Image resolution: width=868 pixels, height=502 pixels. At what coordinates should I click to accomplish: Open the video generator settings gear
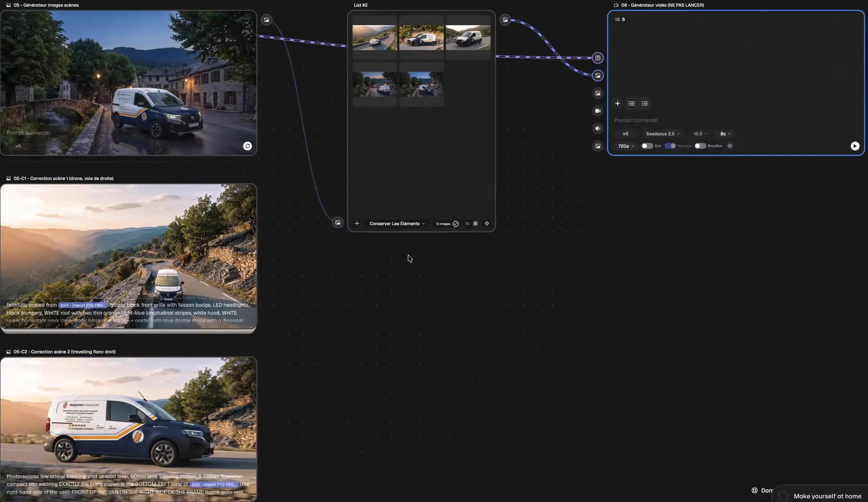730,146
